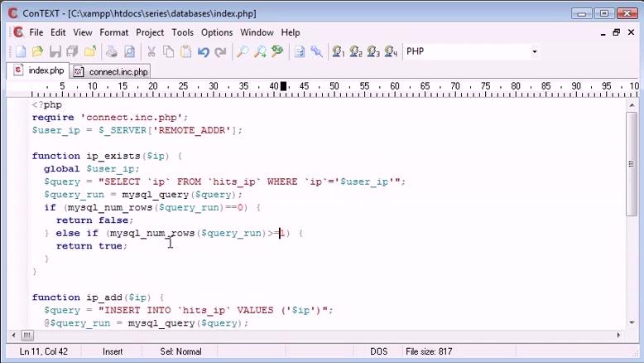Save the file with the floppy icon
Viewport: 644px width, 363px height.
pyautogui.click(x=55, y=52)
